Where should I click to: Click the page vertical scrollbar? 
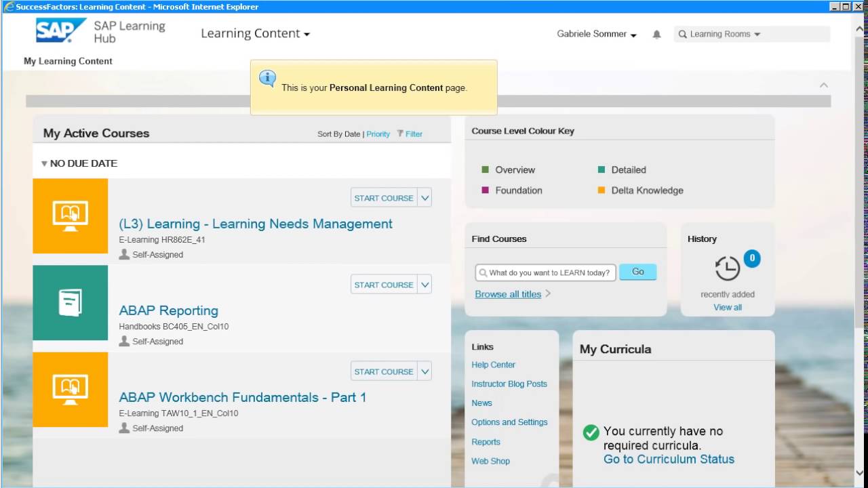[860, 251]
